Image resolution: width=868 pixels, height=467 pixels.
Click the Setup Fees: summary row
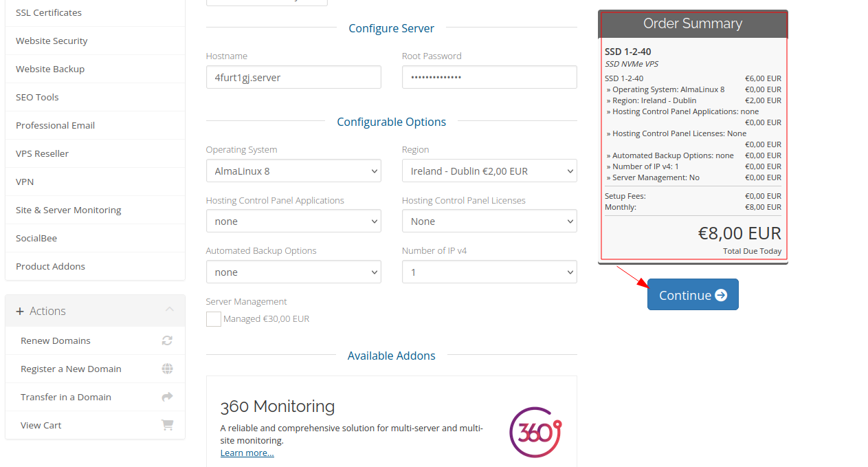coord(693,196)
